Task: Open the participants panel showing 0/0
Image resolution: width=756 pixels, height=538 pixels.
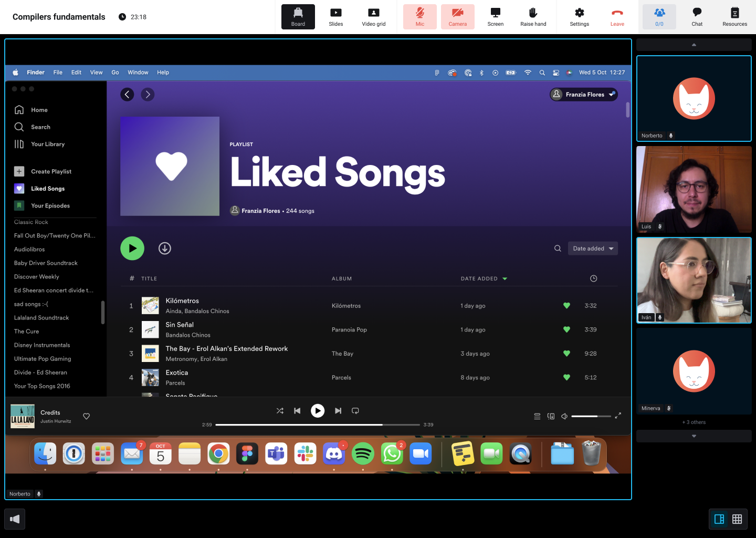Action: click(x=659, y=17)
